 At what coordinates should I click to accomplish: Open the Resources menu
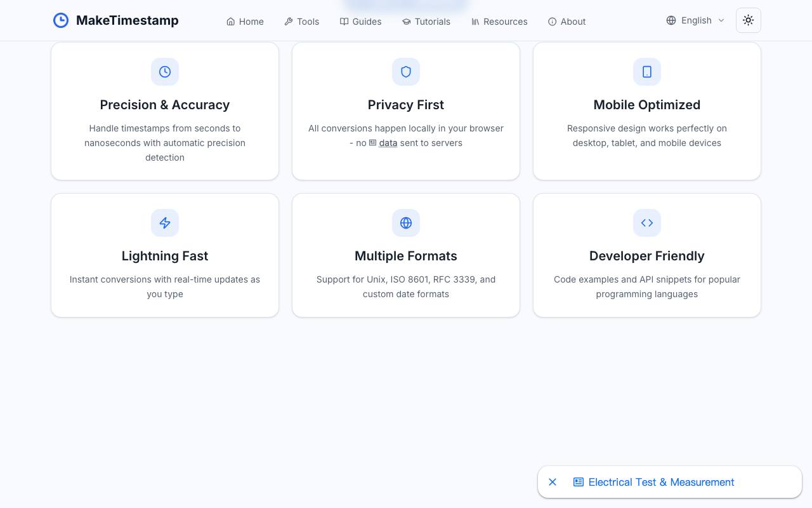(x=499, y=22)
